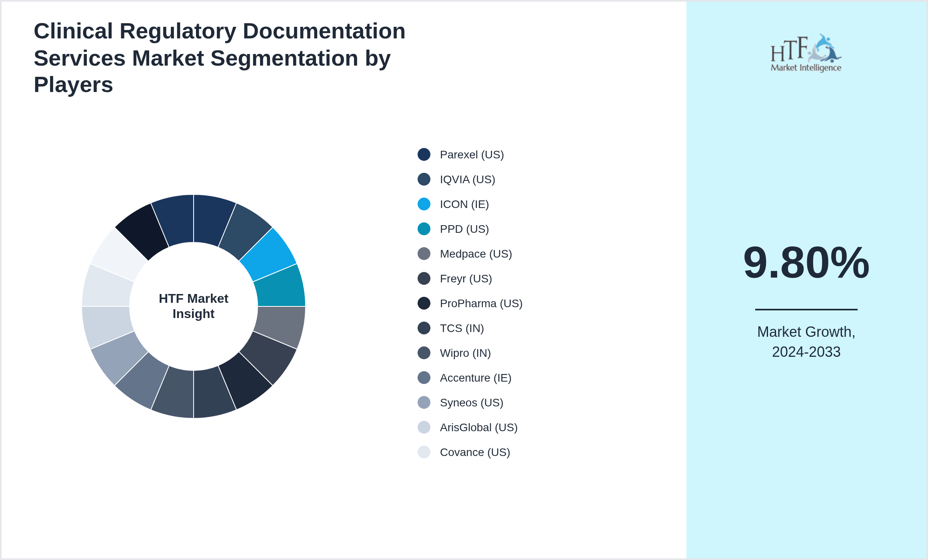Image resolution: width=928 pixels, height=560 pixels.
Task: Click the Parexel (US) legend color dot
Action: (424, 154)
